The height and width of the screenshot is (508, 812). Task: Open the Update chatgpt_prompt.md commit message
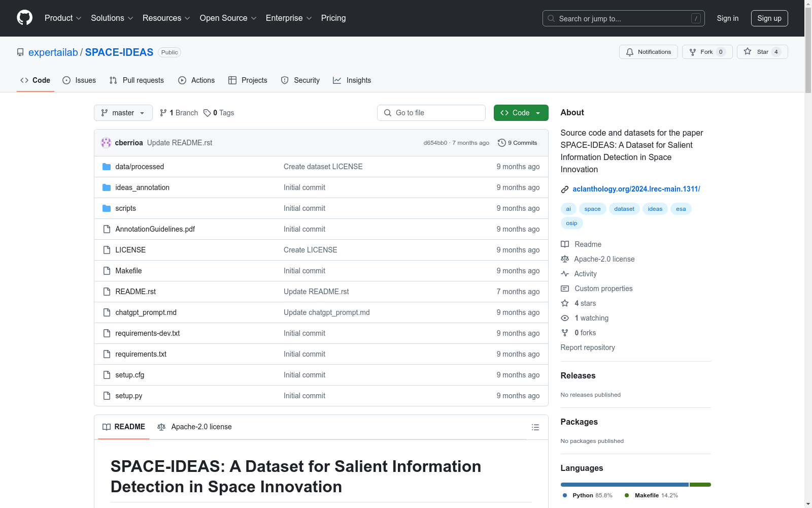(x=327, y=312)
